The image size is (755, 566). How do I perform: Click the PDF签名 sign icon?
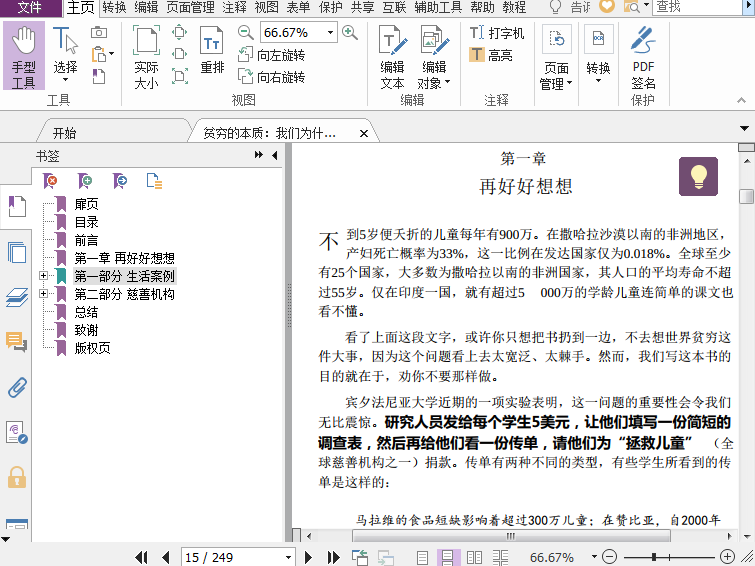pos(643,57)
